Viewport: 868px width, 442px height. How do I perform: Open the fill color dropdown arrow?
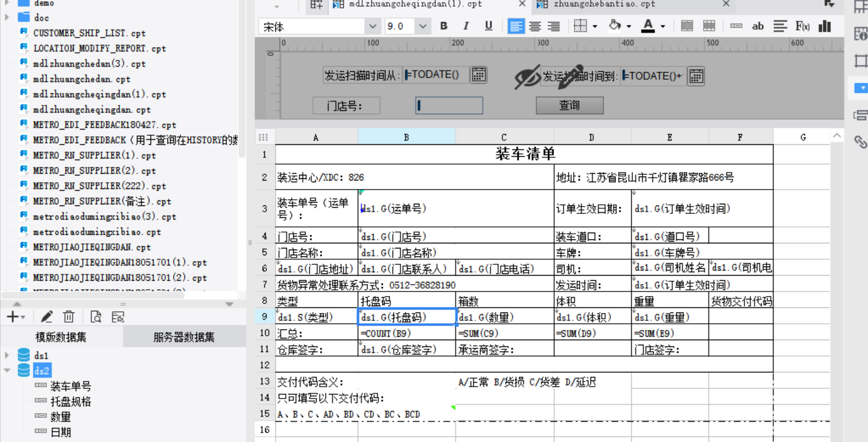629,27
